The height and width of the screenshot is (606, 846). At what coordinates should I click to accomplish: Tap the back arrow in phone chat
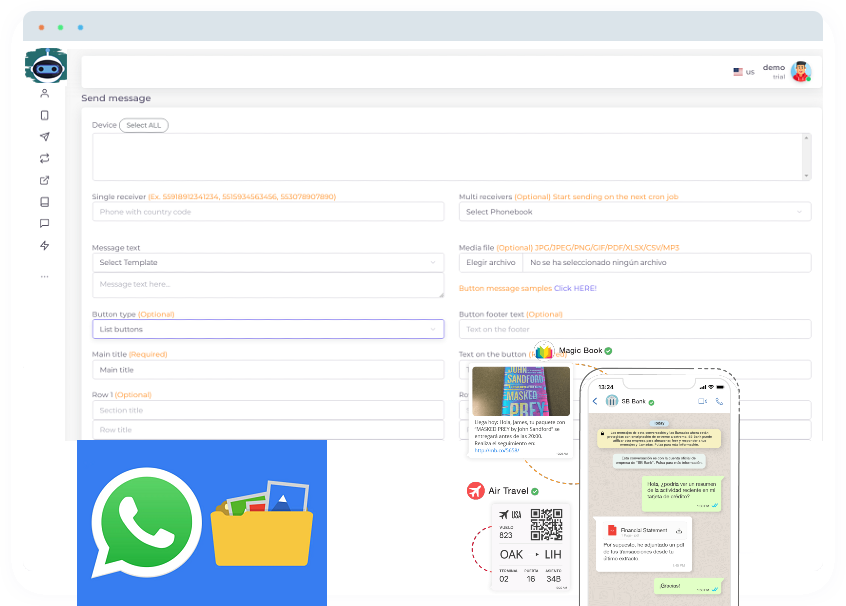pos(595,401)
